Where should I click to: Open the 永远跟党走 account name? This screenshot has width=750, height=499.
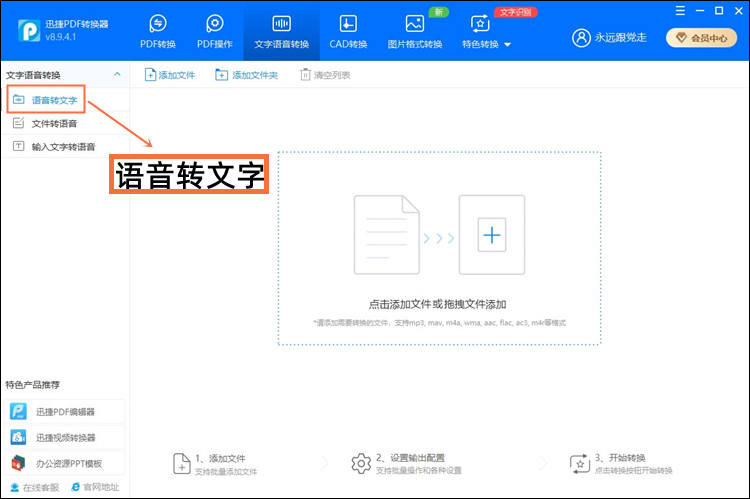[620, 37]
